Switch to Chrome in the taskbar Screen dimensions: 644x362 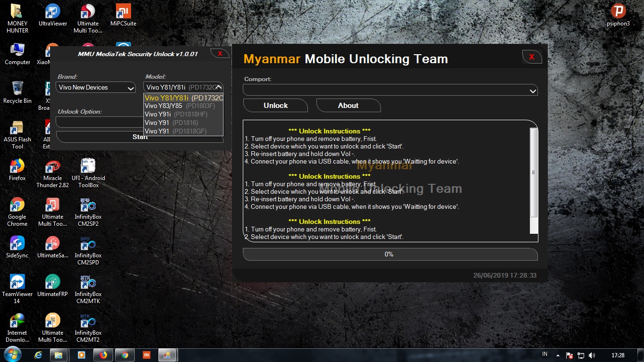125,355
